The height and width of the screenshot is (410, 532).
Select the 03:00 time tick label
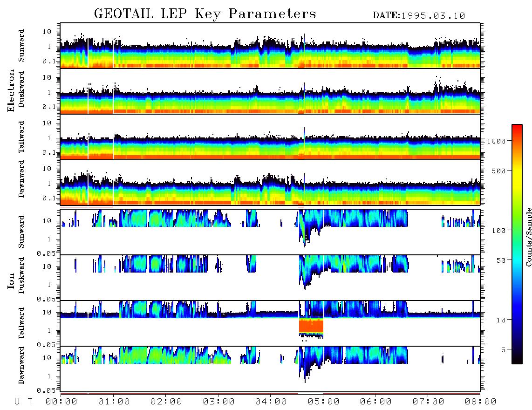(x=219, y=402)
